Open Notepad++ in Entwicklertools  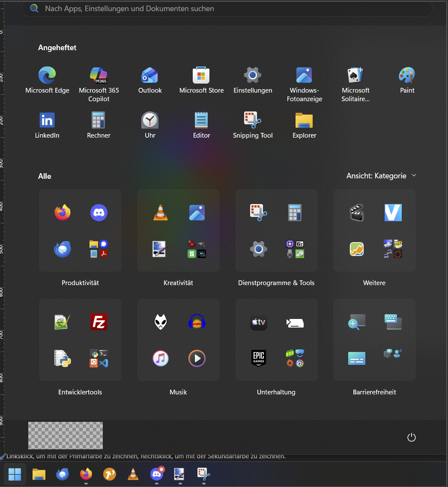click(63, 322)
